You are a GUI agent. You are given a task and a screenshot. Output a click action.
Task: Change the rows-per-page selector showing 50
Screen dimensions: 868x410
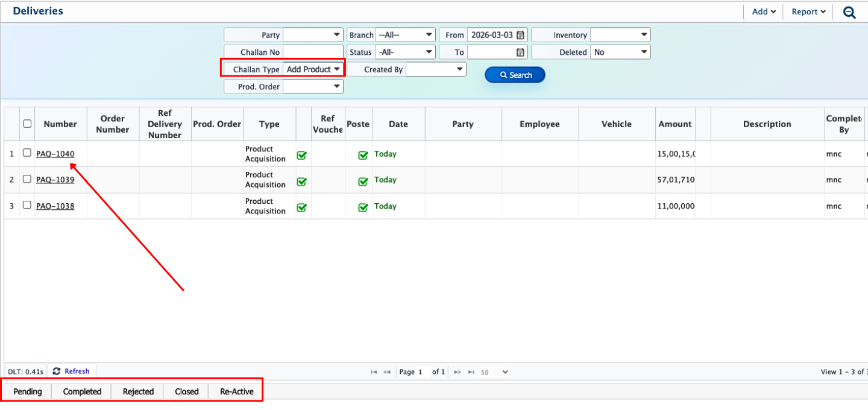point(494,372)
